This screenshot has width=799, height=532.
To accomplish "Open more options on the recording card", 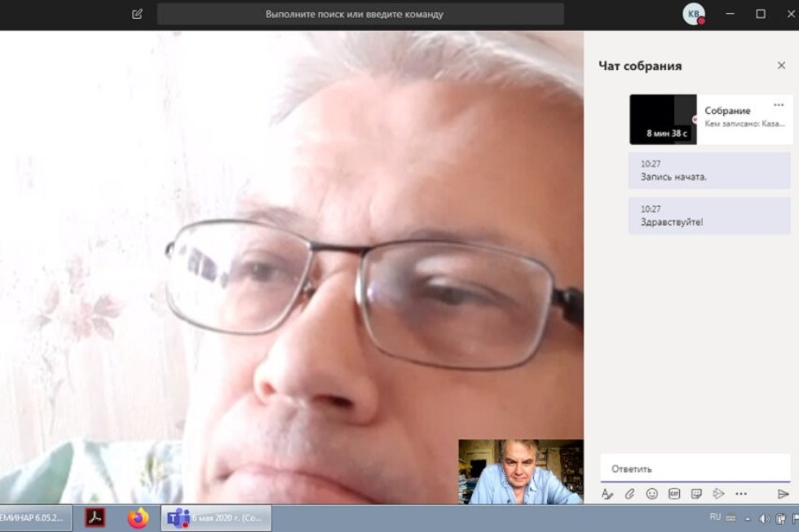I will (x=778, y=105).
